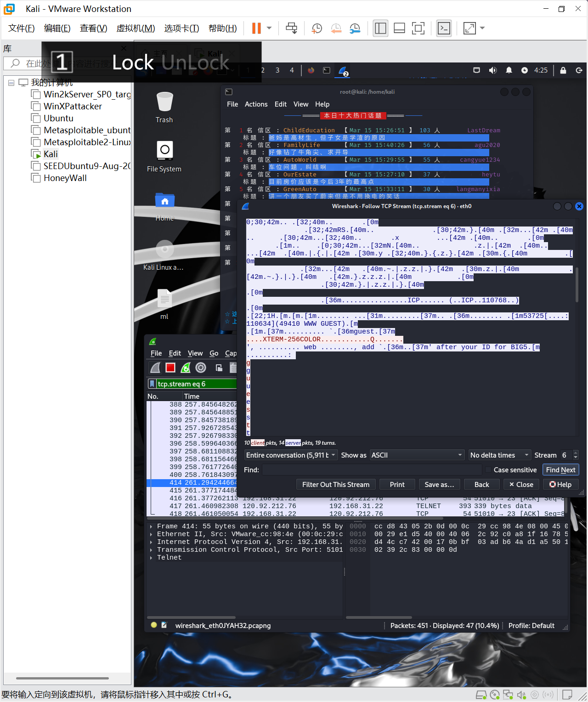Viewport: 588px width, 702px height.
Task: Open the View menu in Wireshark main window
Action: click(x=195, y=353)
